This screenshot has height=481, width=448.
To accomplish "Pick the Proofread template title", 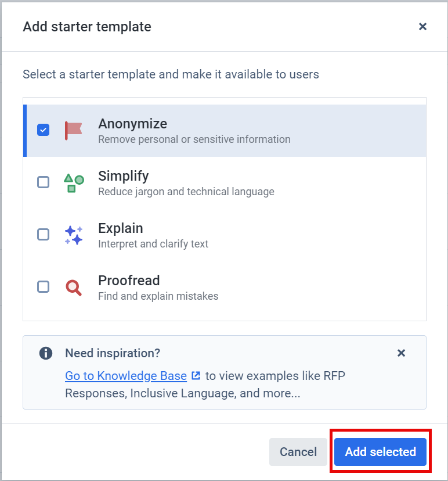I will 129,281.
